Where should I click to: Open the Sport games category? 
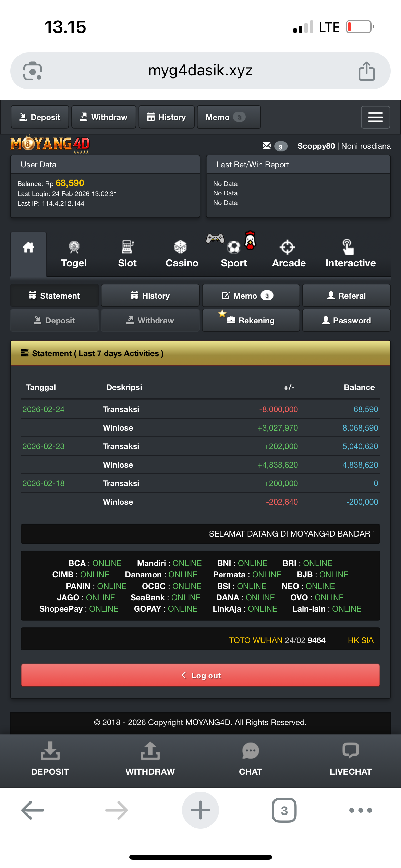(234, 254)
